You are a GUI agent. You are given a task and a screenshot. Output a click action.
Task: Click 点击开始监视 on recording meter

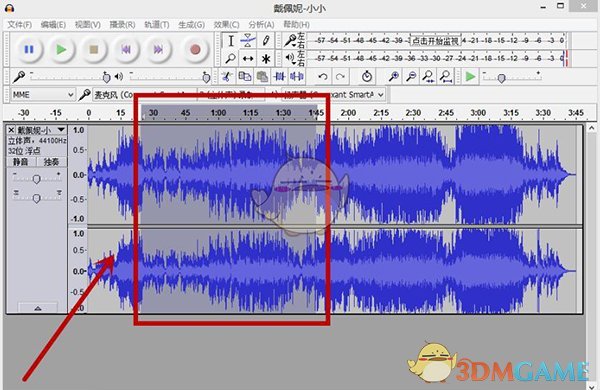click(x=435, y=41)
